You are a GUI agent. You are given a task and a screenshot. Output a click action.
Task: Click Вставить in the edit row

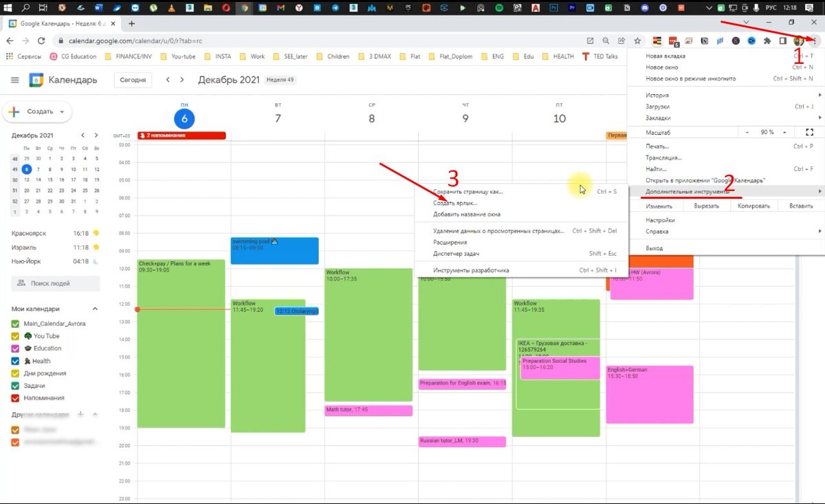[x=800, y=206]
